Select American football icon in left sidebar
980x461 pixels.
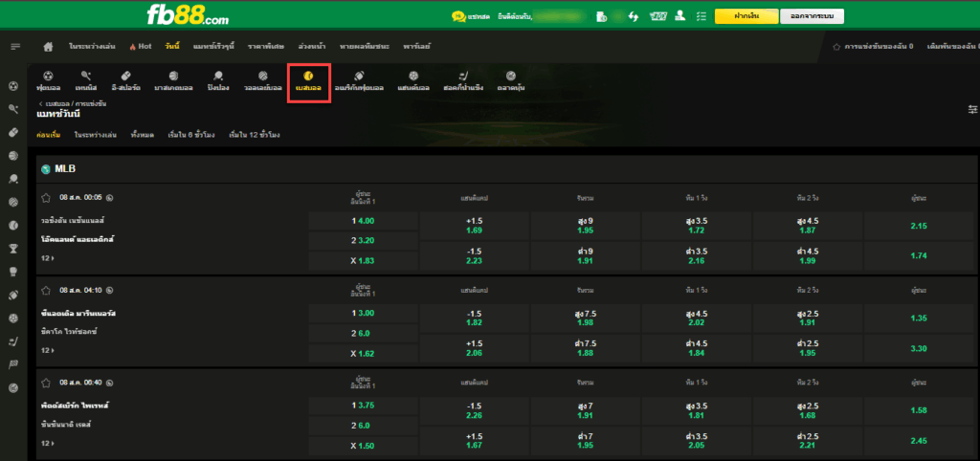tap(13, 295)
